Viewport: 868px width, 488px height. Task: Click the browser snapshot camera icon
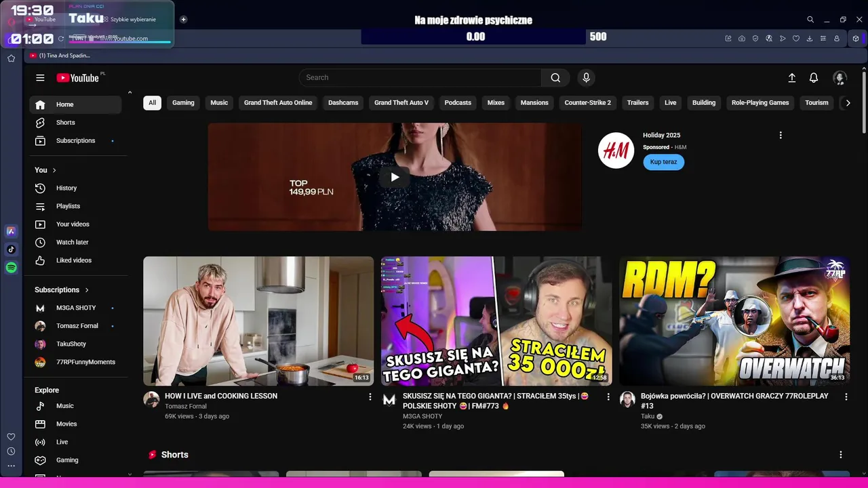click(x=742, y=39)
